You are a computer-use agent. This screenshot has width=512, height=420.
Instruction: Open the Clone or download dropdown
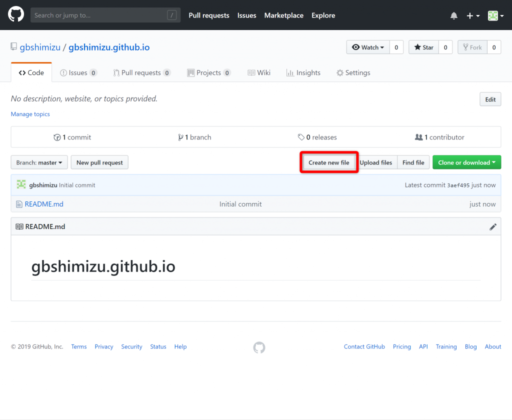[x=466, y=162]
